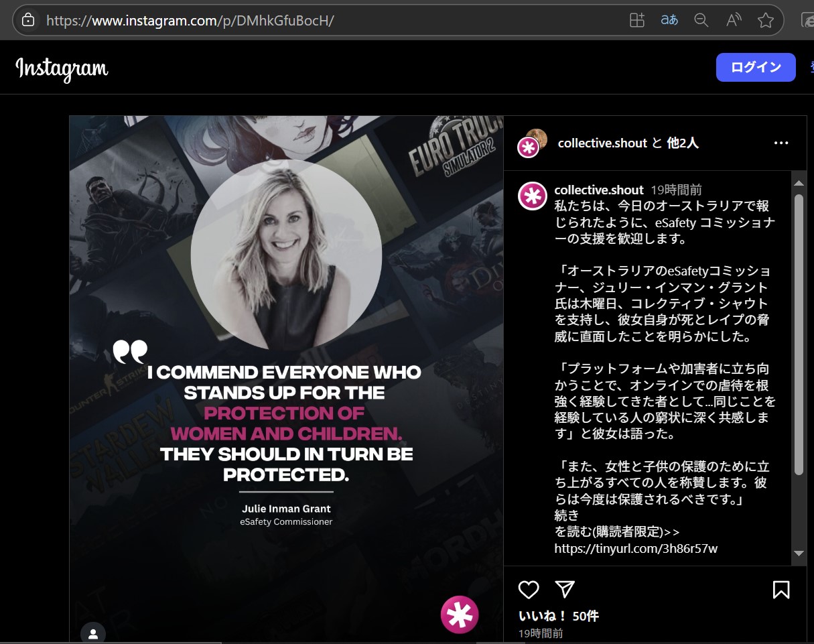This screenshot has height=644, width=814.
Task: Click the caption line starting 「プラットフォームや加害者
Action: (x=661, y=369)
